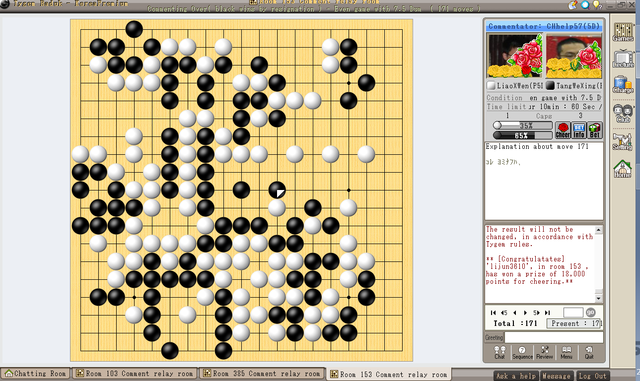Click the 'Explanation about move 171' text
Image resolution: width=640 pixels, height=381 pixels.
[x=537, y=146]
